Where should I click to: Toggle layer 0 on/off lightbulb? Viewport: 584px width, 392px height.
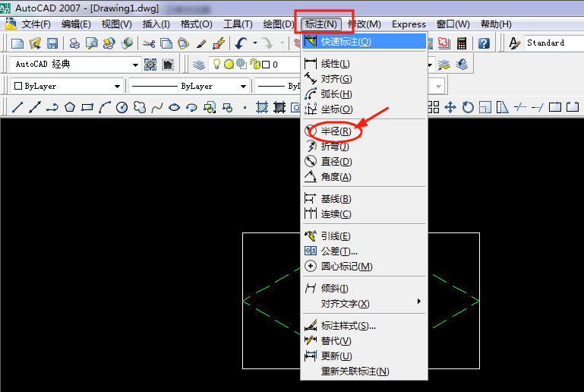click(216, 64)
